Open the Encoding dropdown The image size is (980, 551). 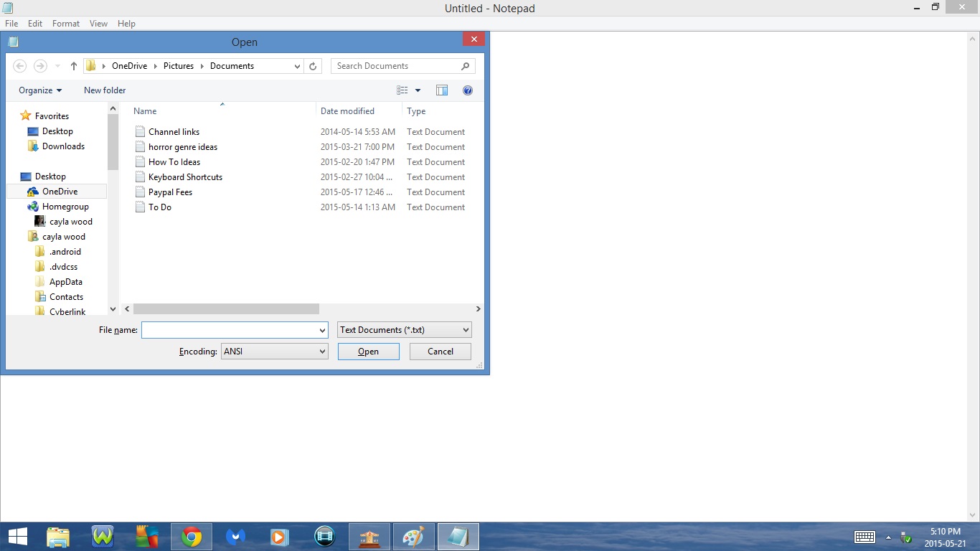click(274, 352)
